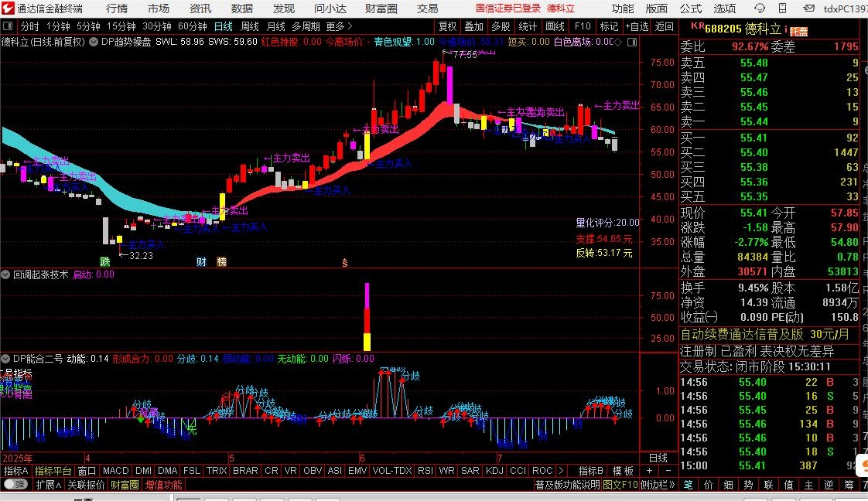Screen dimensions: 868x501
Task: Click the 跌 marker icon under the chart
Action: 105,261
